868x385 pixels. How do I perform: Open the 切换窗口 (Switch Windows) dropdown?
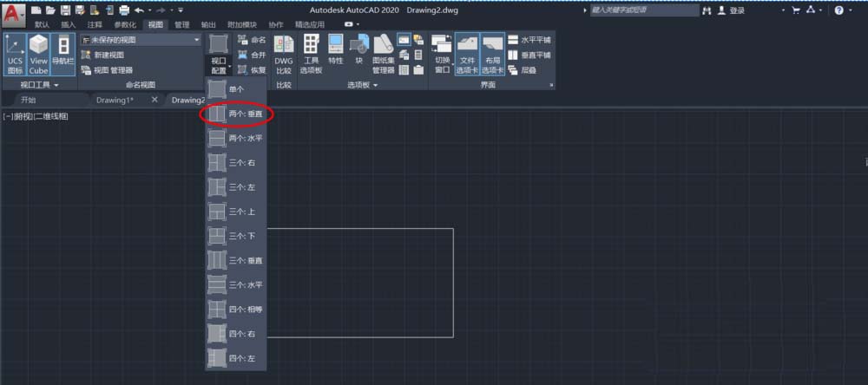tap(443, 55)
